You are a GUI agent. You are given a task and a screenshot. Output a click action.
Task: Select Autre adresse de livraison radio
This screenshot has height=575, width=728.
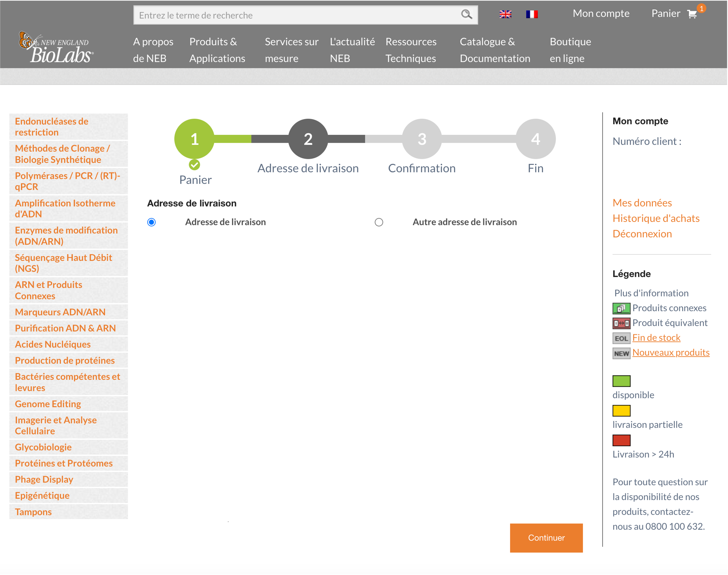[x=379, y=222]
